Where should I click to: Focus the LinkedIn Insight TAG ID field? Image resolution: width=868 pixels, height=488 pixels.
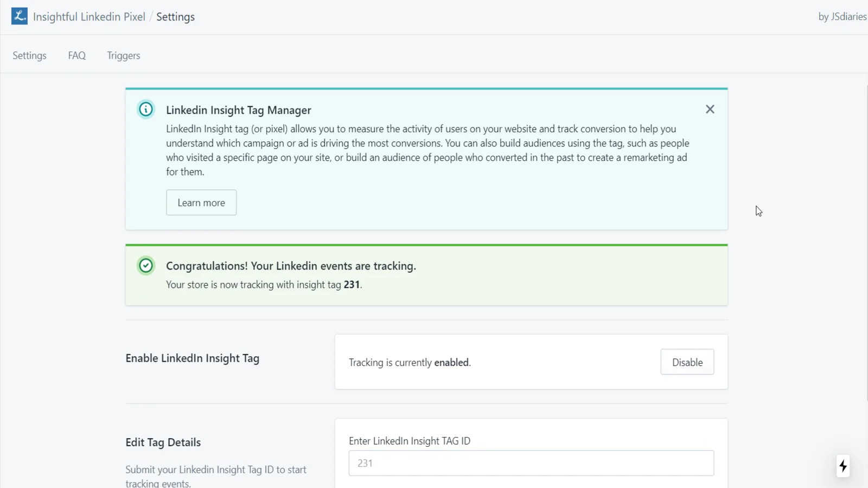531,463
